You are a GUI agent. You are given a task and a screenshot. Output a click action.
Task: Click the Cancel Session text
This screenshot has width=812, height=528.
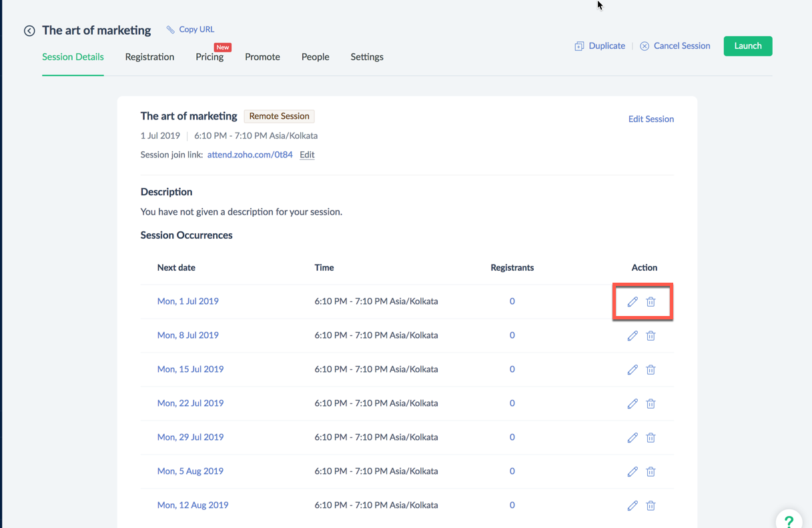click(682, 46)
